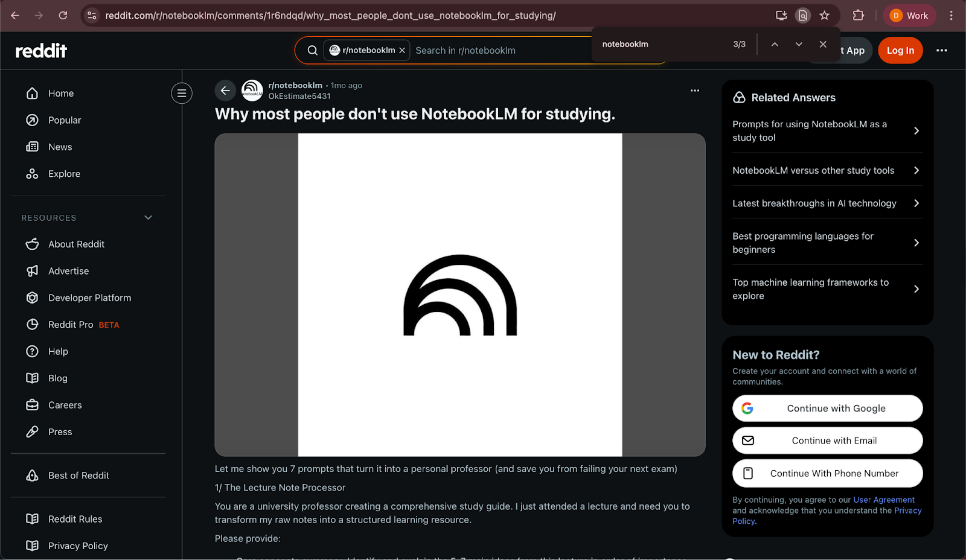Open the Reddit header three-dot menu

pos(942,51)
